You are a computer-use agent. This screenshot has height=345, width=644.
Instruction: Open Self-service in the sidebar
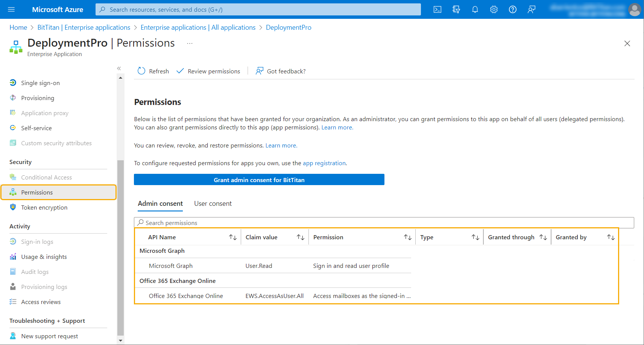coord(36,128)
